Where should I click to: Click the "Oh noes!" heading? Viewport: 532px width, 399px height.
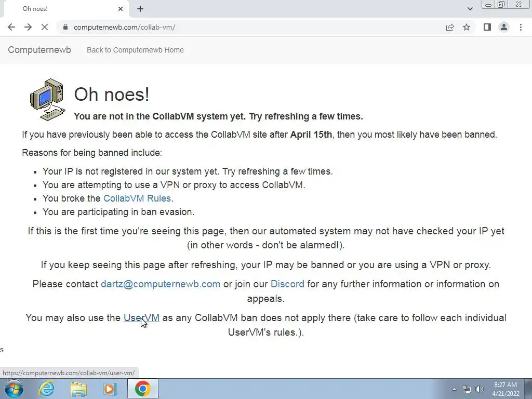112,94
